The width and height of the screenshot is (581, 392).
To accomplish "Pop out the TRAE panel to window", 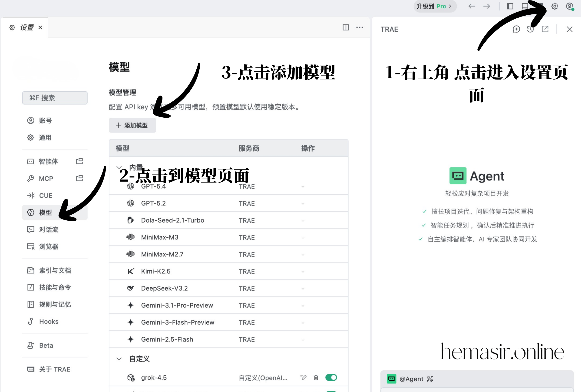I will [545, 29].
